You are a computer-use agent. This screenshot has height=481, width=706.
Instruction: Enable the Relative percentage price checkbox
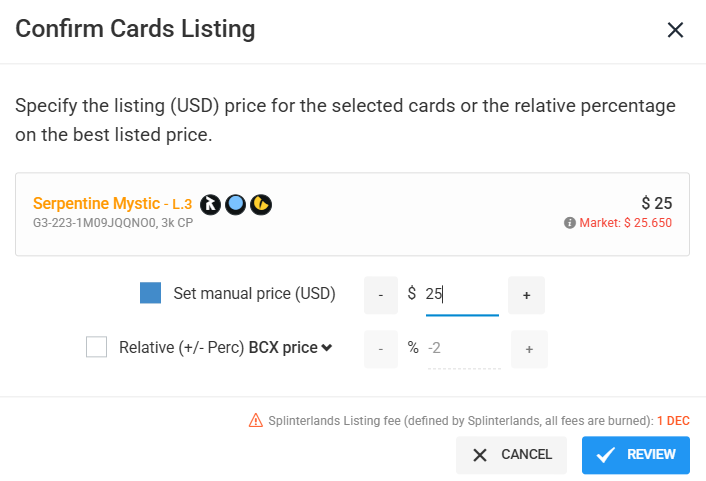pyautogui.click(x=96, y=347)
